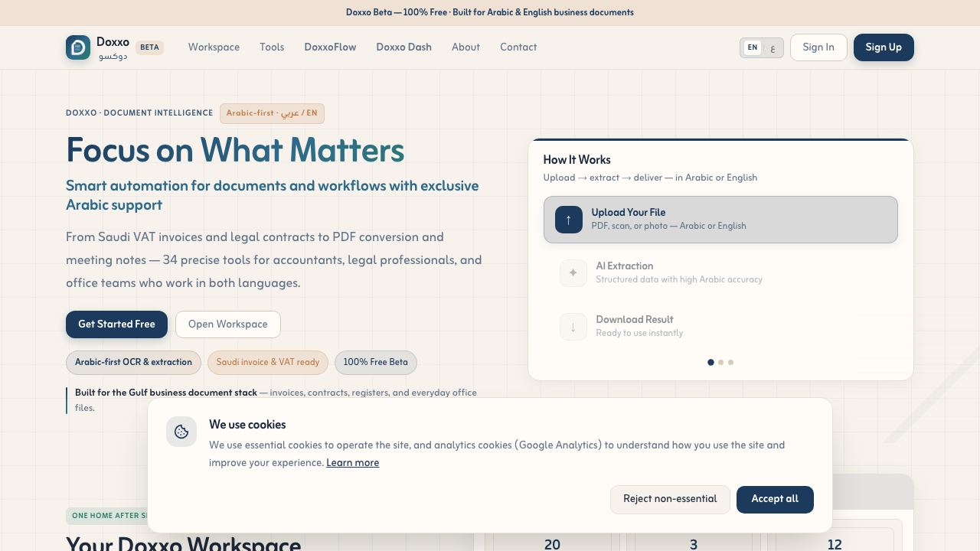Go to DoxxoFlow in the navbar
The height and width of the screenshot is (551, 980).
coord(330,47)
